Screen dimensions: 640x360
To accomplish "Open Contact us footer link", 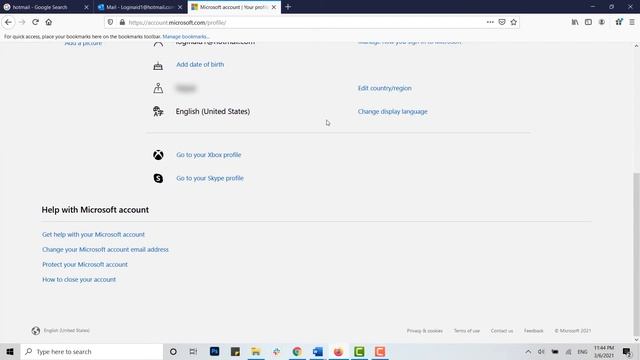I will point(502,331).
